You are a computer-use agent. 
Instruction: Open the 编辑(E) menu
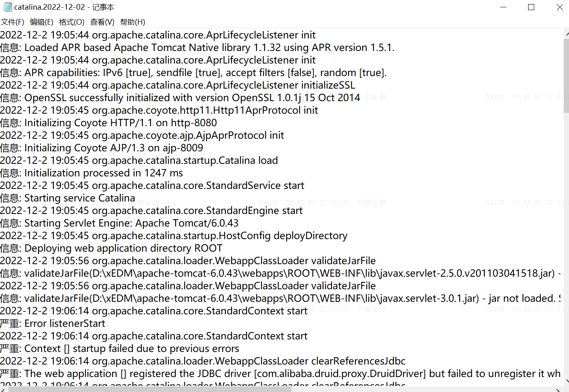[42, 22]
